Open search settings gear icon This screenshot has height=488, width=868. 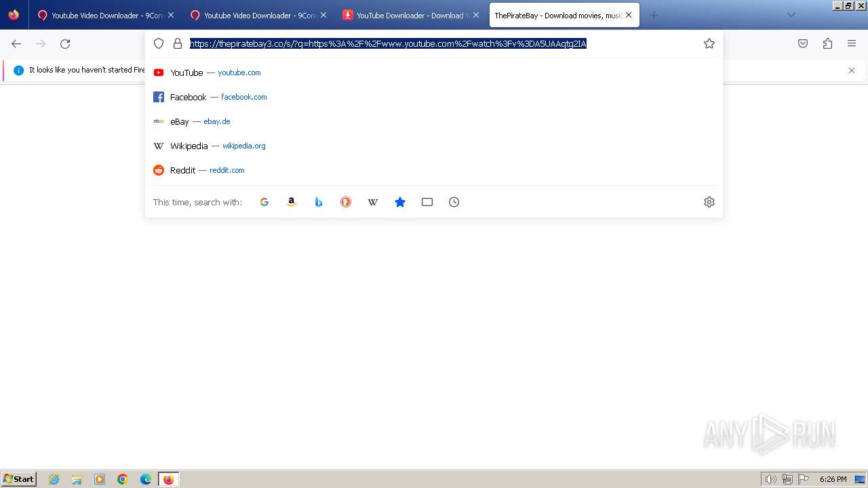(x=709, y=202)
